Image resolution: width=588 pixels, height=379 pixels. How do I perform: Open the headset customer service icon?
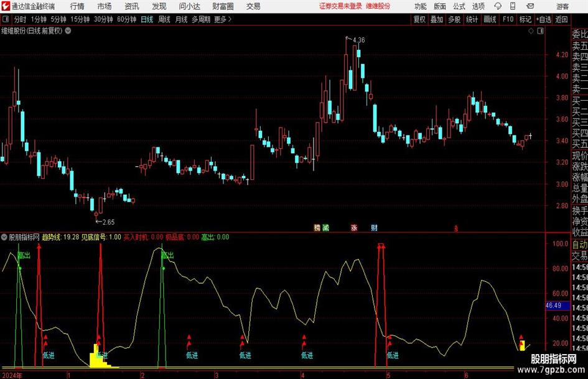(498, 6)
